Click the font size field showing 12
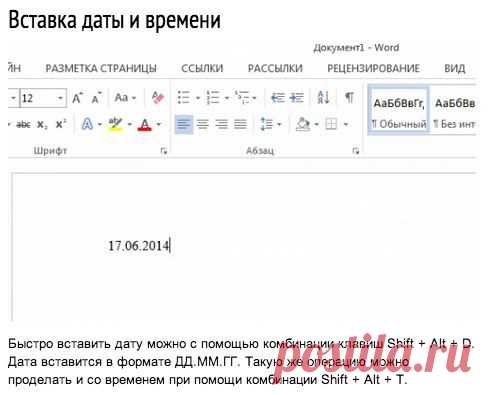Screen dimensions: 491x395 tap(38, 98)
